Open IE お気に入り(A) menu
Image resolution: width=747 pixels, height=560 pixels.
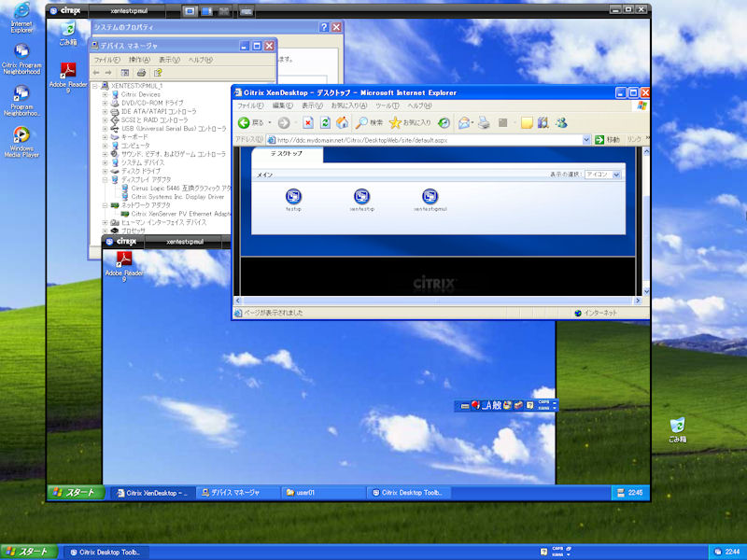coord(349,105)
